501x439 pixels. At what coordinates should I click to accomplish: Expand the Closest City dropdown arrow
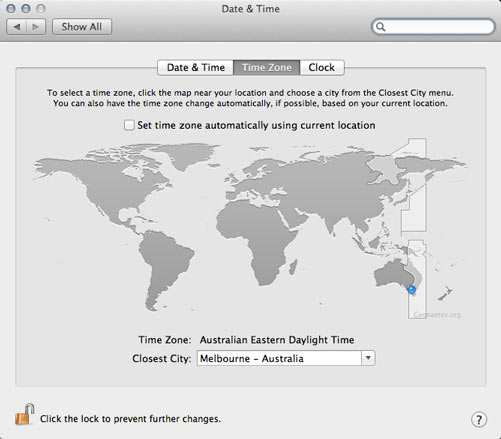pyautogui.click(x=368, y=358)
